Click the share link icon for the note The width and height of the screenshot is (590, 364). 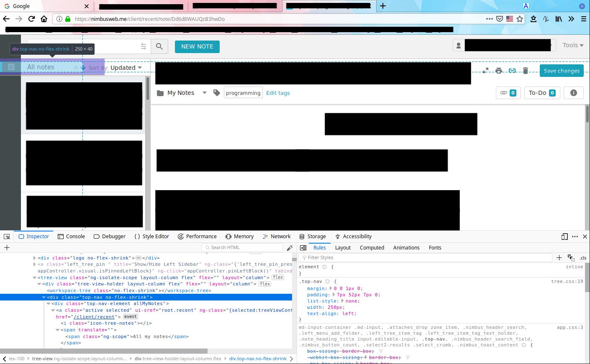[512, 71]
